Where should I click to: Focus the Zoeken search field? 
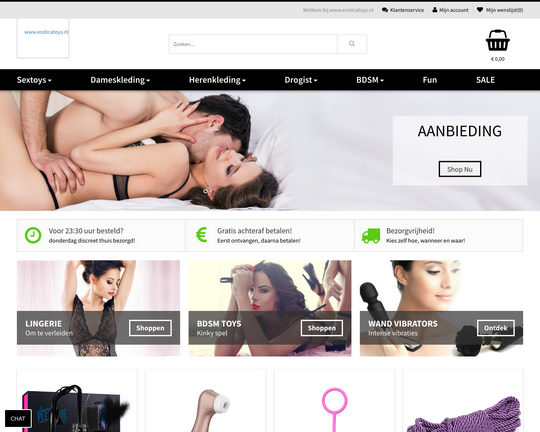[253, 44]
